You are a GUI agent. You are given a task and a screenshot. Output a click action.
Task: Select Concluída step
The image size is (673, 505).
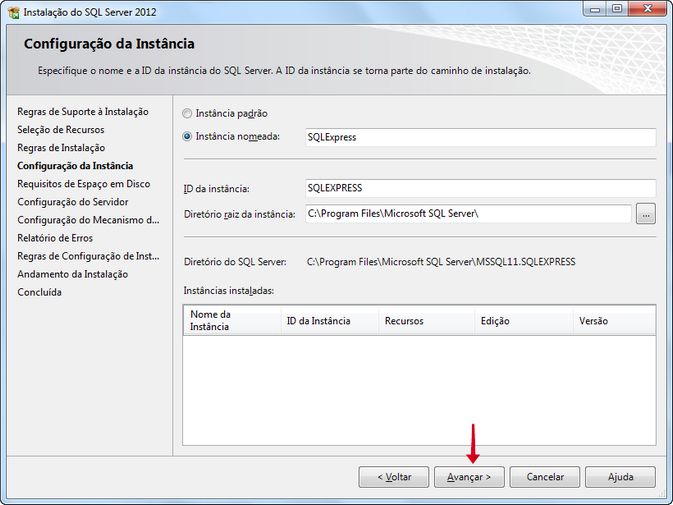tap(39, 292)
